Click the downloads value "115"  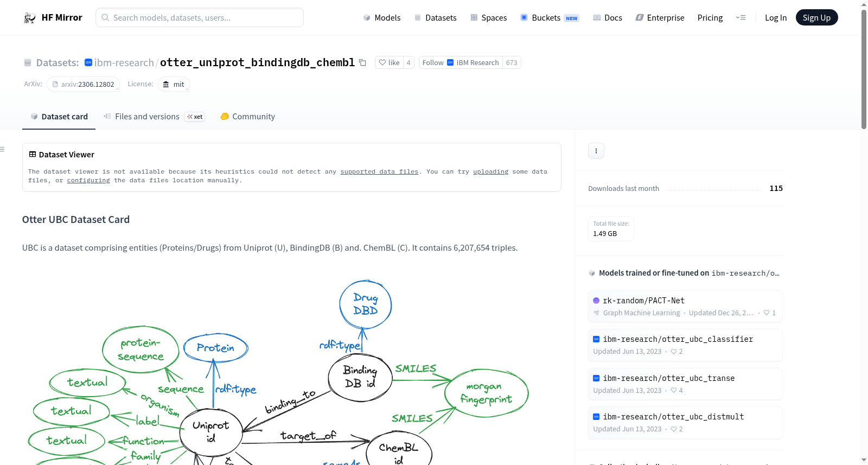coord(776,188)
